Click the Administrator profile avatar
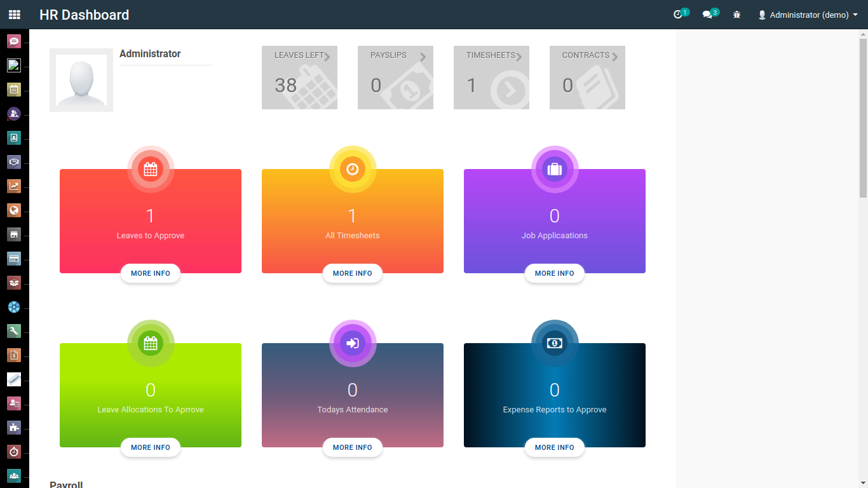This screenshot has height=488, width=868. click(x=81, y=80)
